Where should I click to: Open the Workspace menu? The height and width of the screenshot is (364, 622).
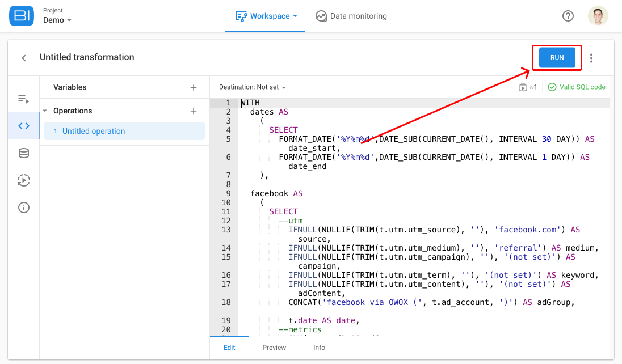[x=266, y=16]
